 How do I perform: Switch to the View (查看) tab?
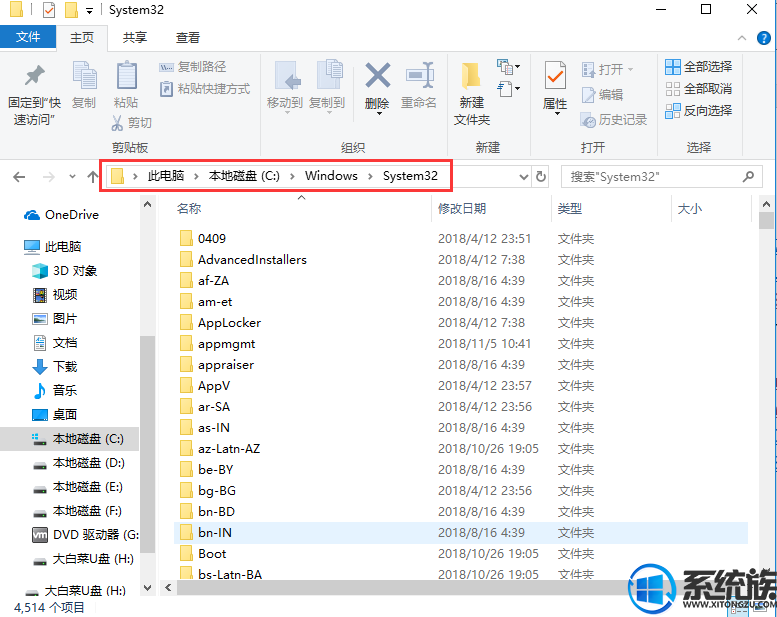(188, 38)
